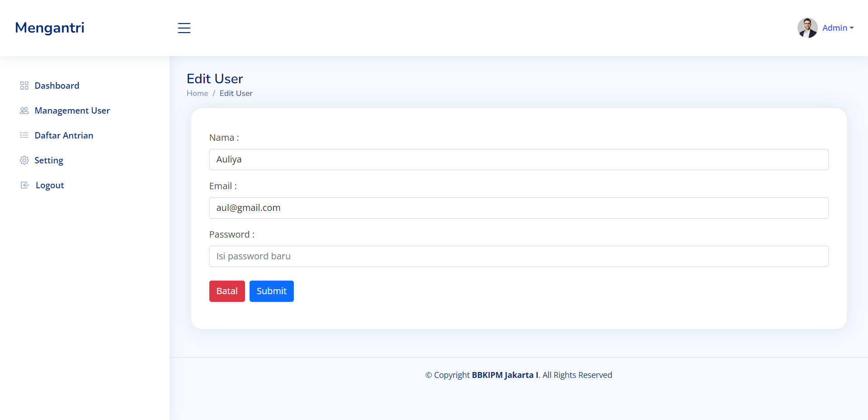Screen dimensions: 868x420
Task: Click the admin profile avatar picture
Action: (x=807, y=28)
